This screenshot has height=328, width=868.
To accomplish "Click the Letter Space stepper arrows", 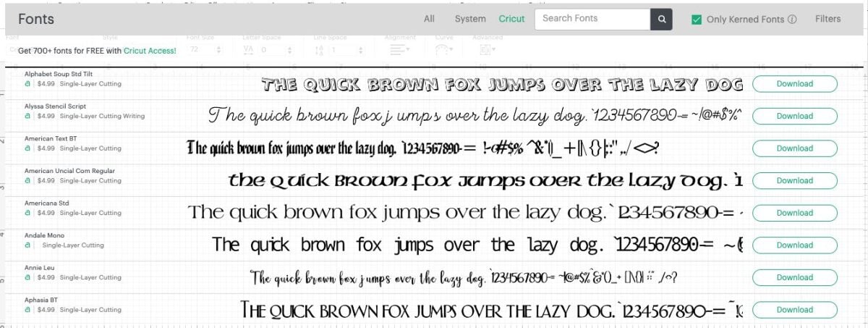I will (290, 50).
